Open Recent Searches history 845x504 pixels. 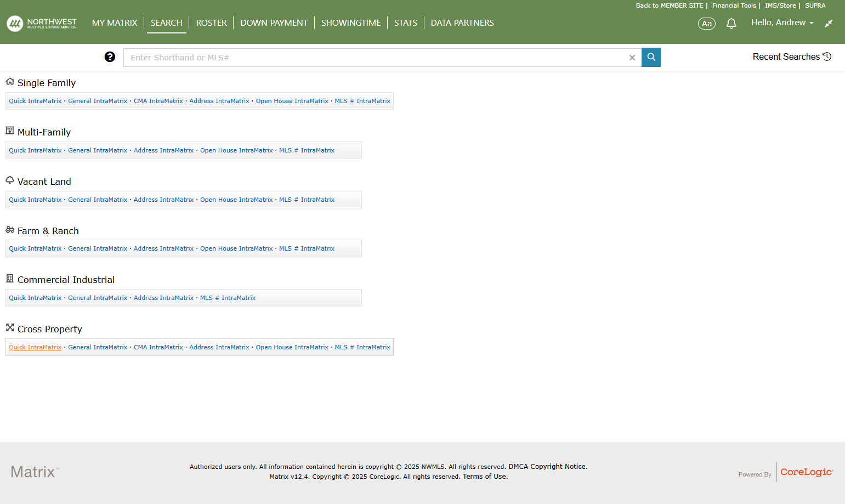(792, 56)
